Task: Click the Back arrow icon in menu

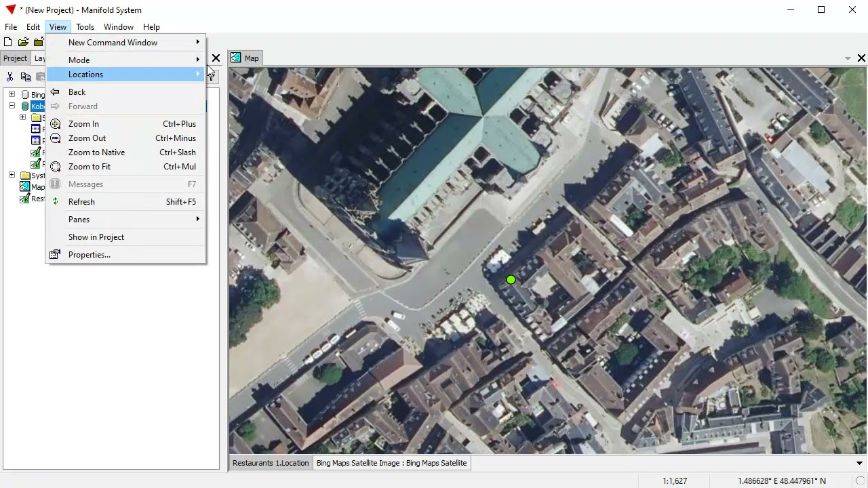Action: click(55, 92)
